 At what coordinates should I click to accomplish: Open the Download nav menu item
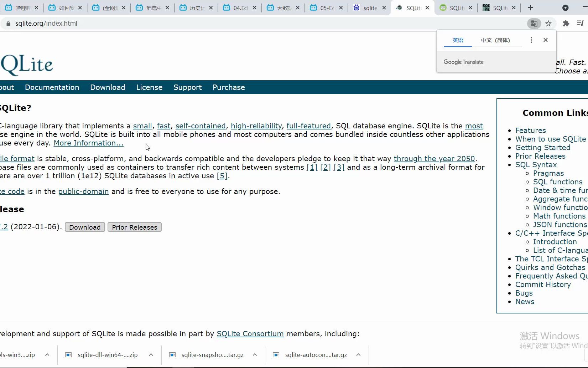tap(108, 87)
